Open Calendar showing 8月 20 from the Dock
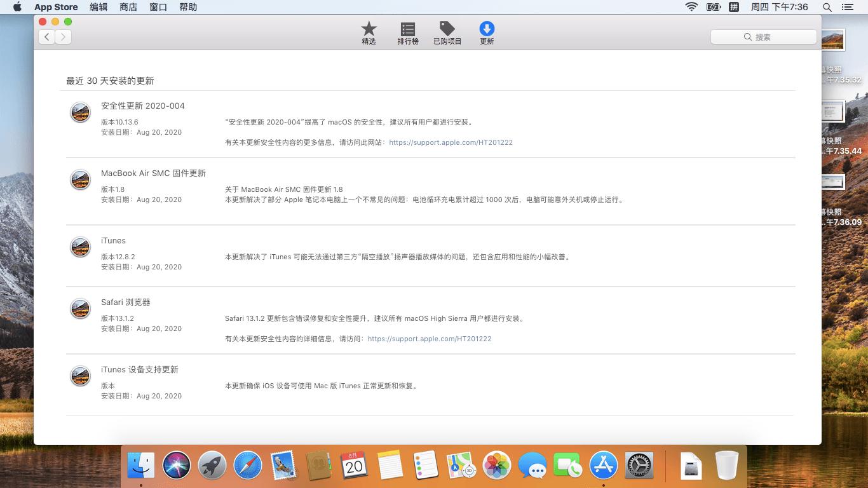This screenshot has height=488, width=868. [354, 465]
